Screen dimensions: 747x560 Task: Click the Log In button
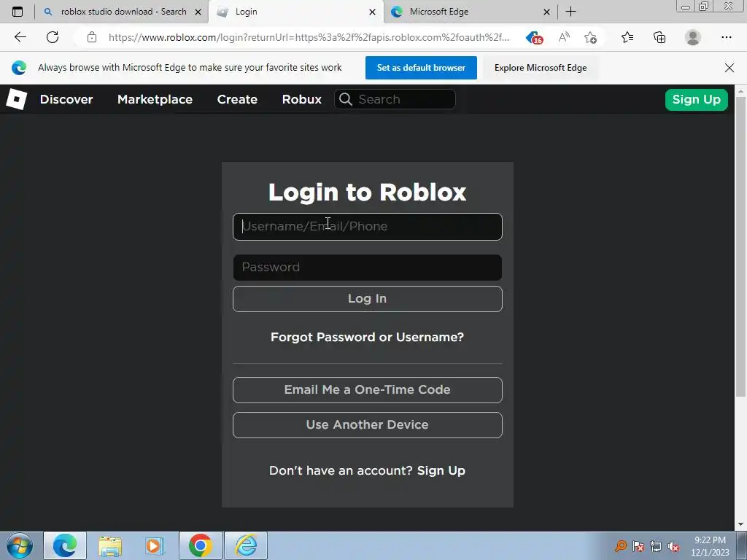(368, 298)
